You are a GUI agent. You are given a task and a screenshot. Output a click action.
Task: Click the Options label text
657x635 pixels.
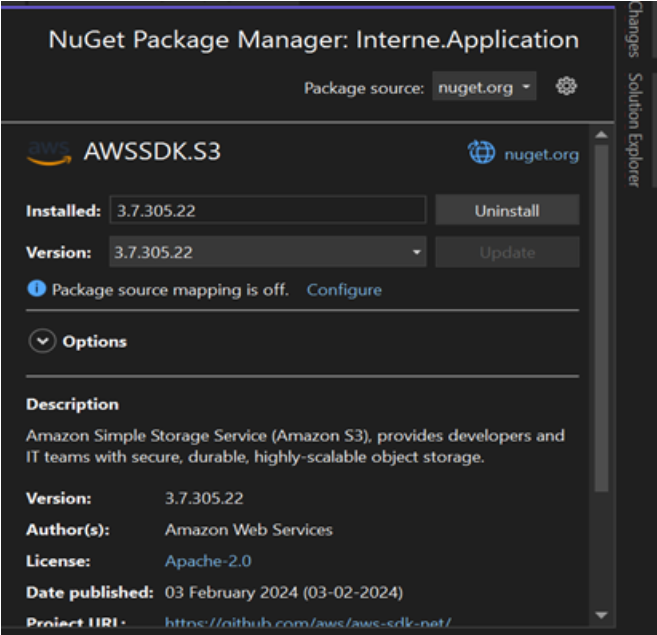tap(95, 342)
